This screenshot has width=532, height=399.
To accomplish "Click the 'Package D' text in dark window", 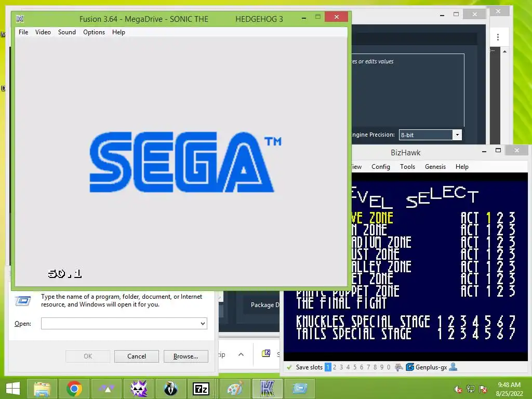I will coord(264,304).
